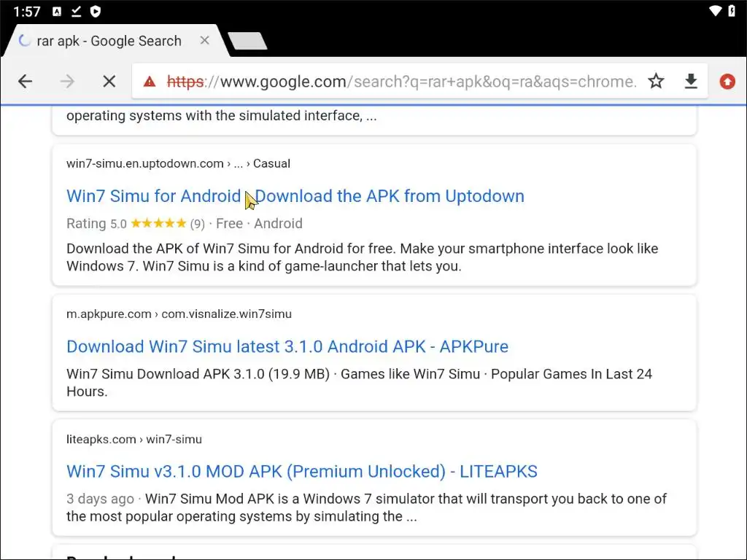Tap the Wi-Fi status icon

(x=715, y=11)
